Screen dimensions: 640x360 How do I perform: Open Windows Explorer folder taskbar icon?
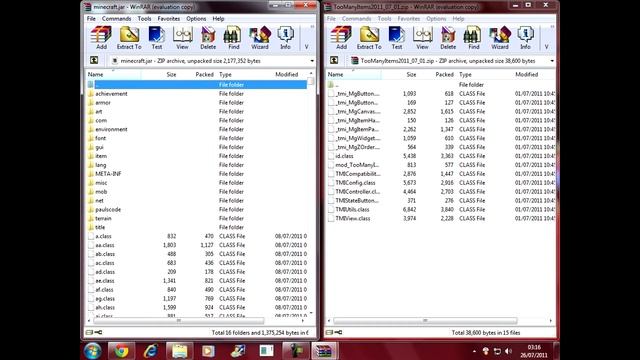[x=180, y=351]
